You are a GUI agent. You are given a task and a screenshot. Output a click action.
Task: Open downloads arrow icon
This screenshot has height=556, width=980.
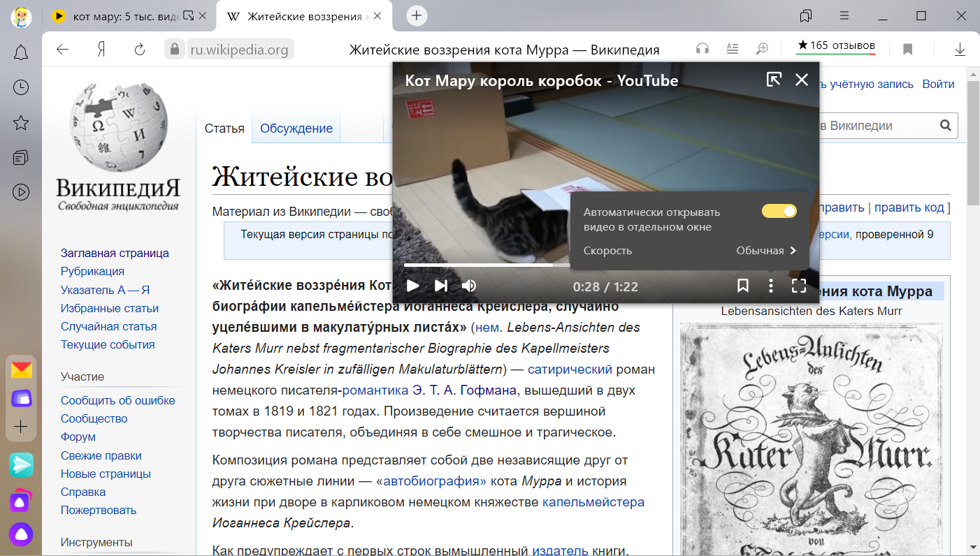click(x=960, y=49)
